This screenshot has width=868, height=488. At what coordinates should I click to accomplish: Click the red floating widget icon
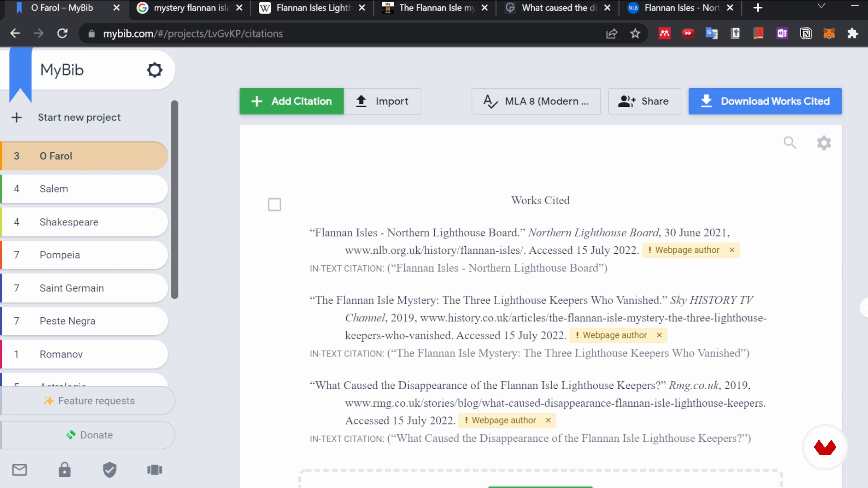pos(825,448)
